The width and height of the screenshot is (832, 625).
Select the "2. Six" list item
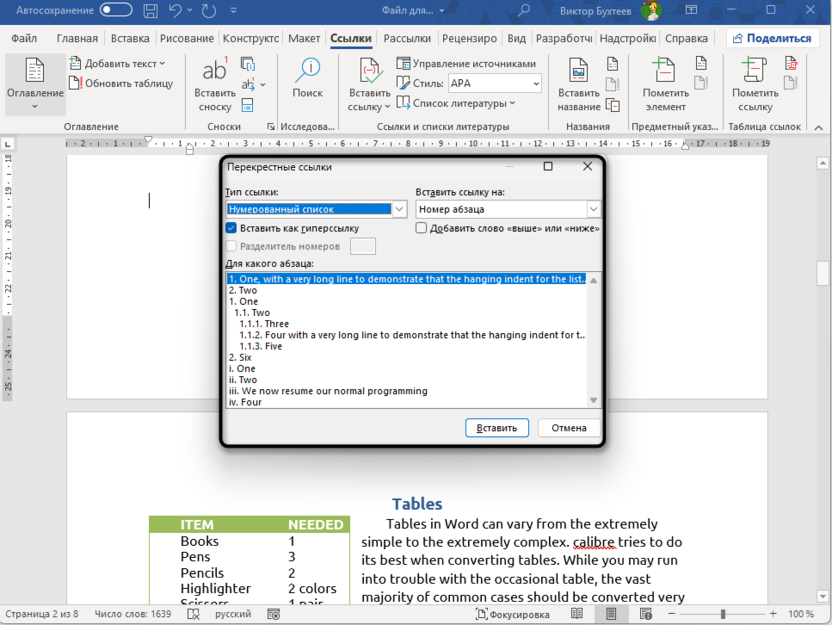point(240,357)
